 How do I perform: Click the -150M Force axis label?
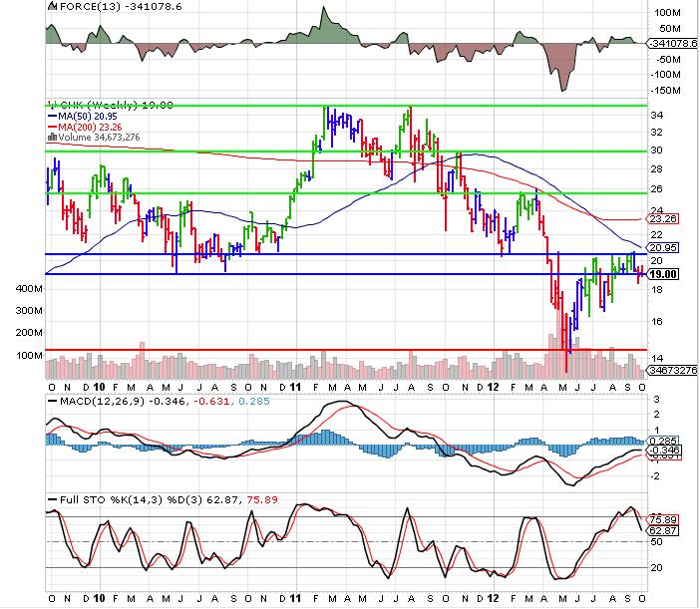coord(666,91)
